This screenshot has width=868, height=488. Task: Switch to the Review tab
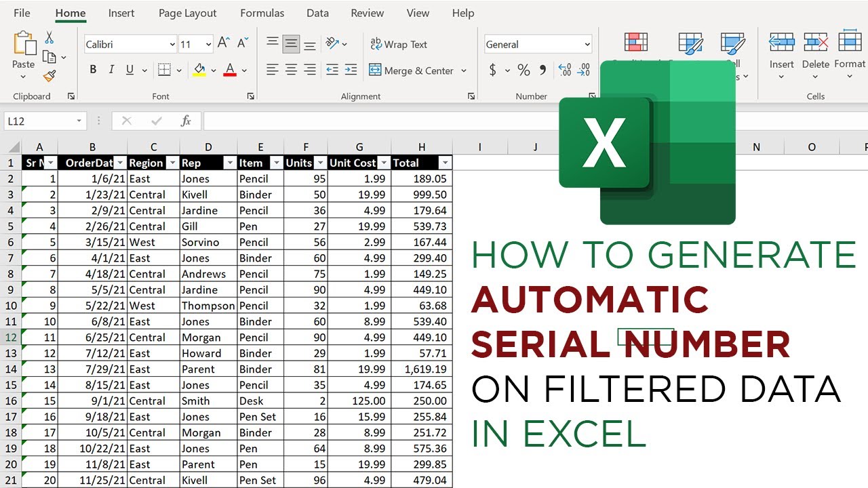[x=368, y=13]
